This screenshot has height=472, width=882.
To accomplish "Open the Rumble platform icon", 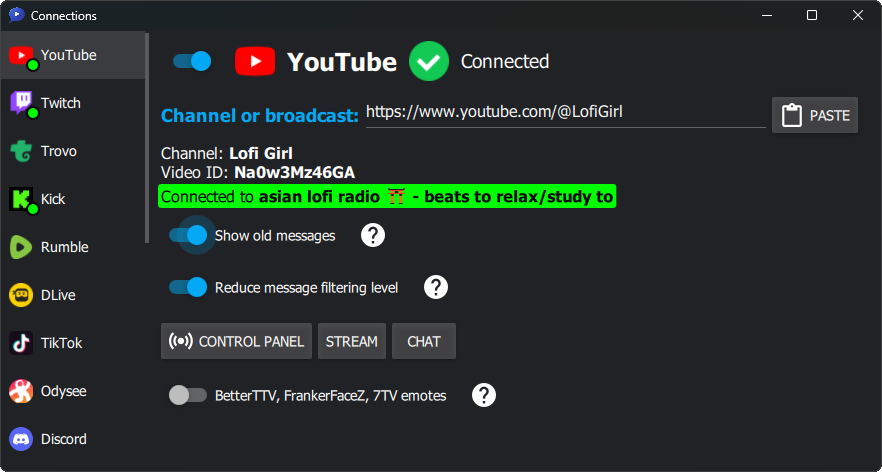I will click(x=21, y=247).
